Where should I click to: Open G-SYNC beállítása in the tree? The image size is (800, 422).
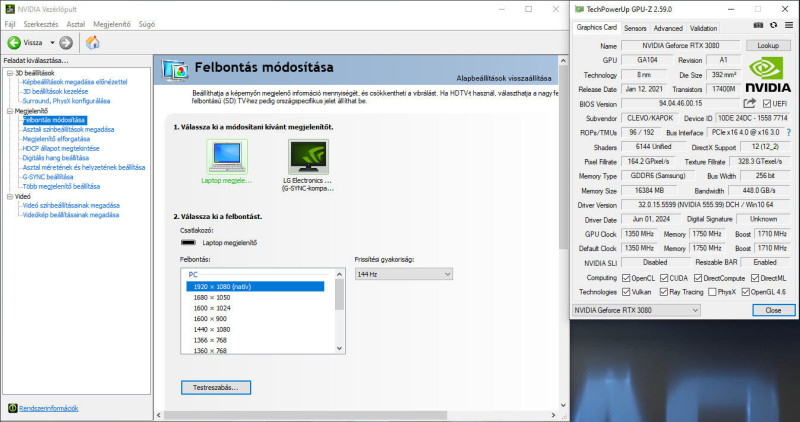coord(48,177)
